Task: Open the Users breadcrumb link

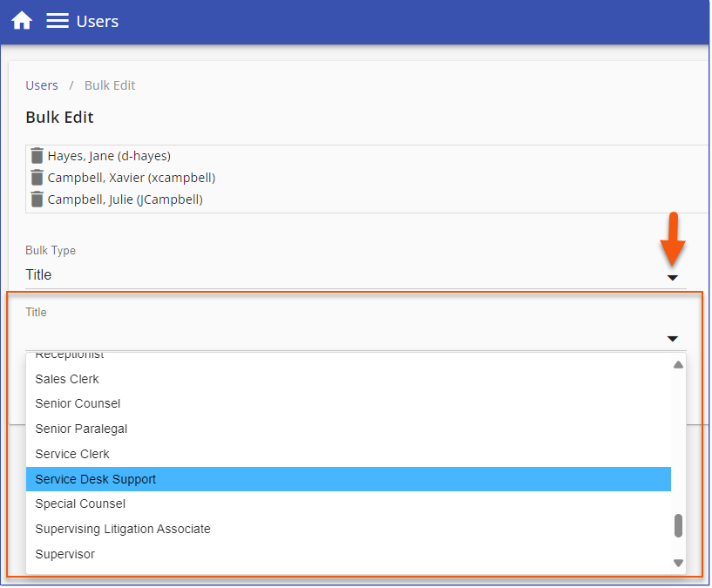Action: point(42,85)
